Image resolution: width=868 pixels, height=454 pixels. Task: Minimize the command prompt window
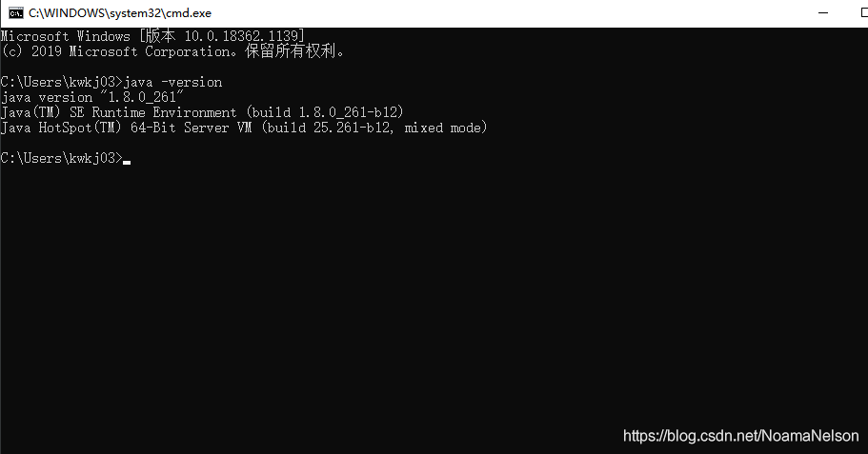[x=823, y=12]
